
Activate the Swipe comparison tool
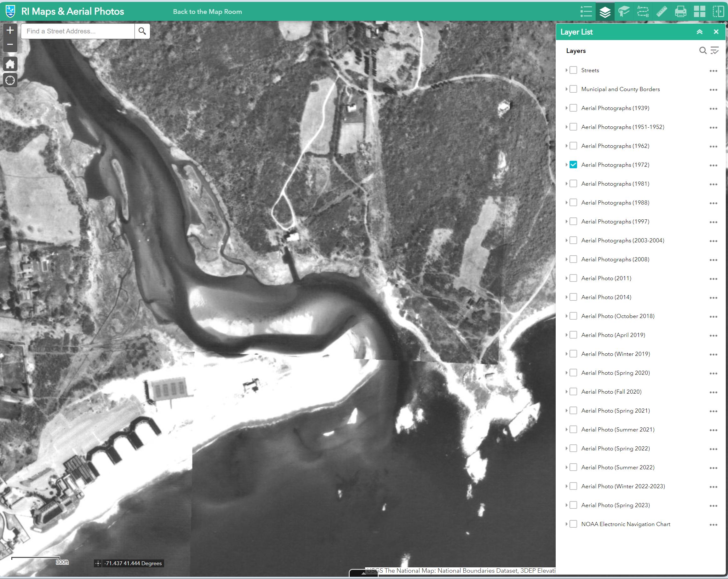[718, 11]
